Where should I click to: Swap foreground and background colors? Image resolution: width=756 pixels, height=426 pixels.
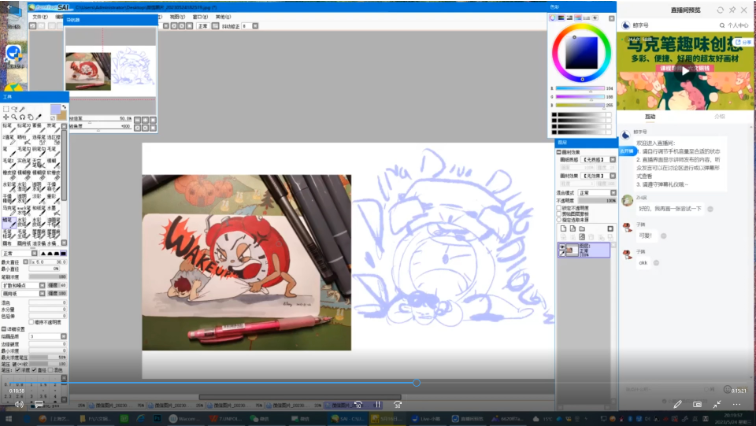(x=64, y=107)
